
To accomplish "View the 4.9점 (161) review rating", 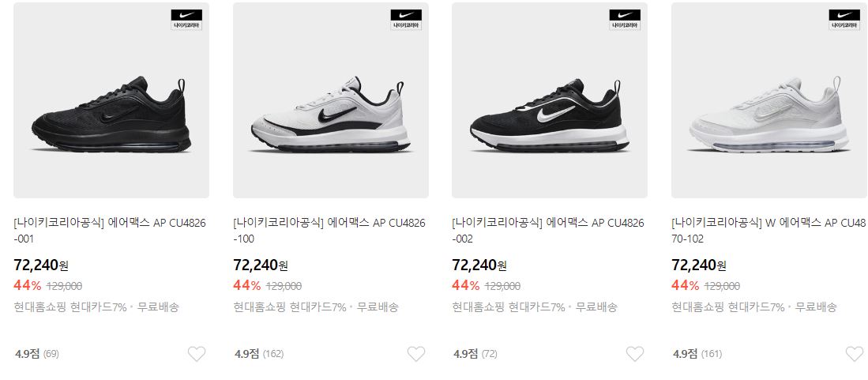I will [x=697, y=354].
